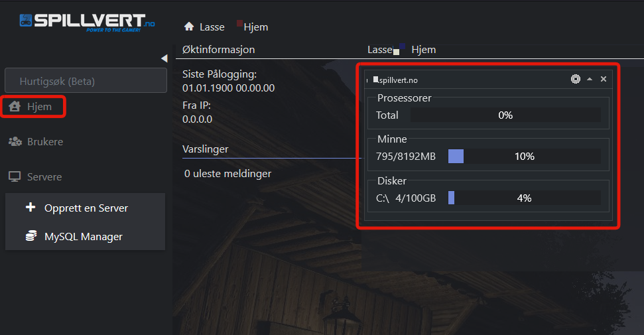
Task: Focus the Hurtigsøk (Beta) search field
Action: pyautogui.click(x=86, y=80)
